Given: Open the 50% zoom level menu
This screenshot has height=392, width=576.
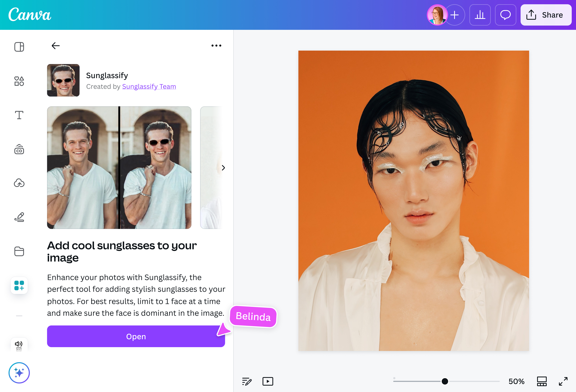Looking at the screenshot, I should [x=516, y=381].
